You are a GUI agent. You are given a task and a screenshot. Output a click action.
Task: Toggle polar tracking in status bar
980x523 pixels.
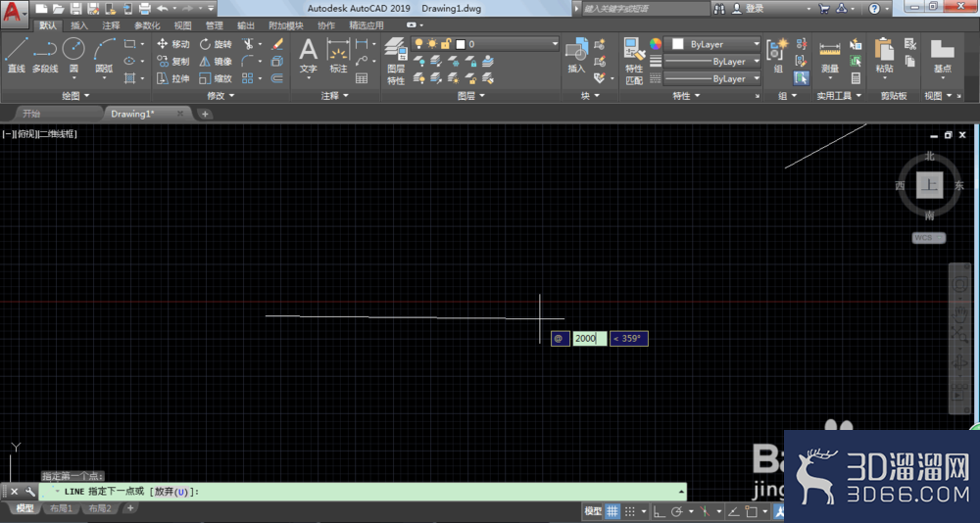click(676, 511)
